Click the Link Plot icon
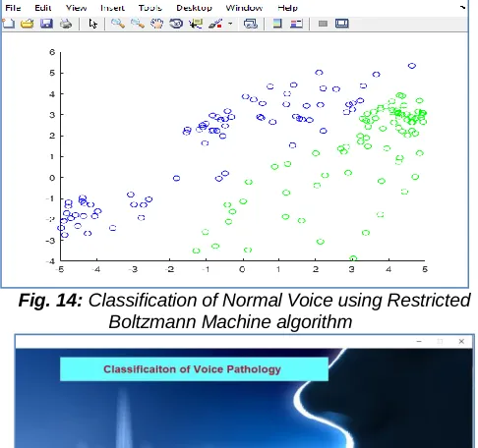Viewport: 478px width, 448px height. click(251, 24)
